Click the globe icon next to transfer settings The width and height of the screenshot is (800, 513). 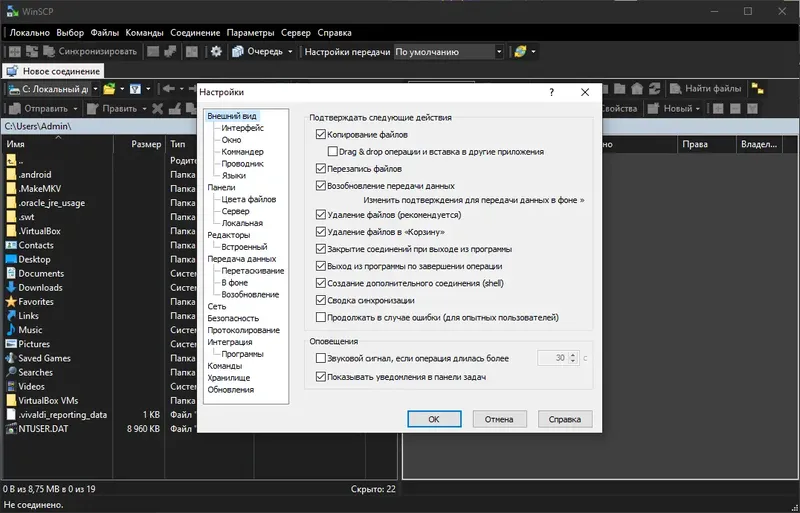[x=520, y=52]
